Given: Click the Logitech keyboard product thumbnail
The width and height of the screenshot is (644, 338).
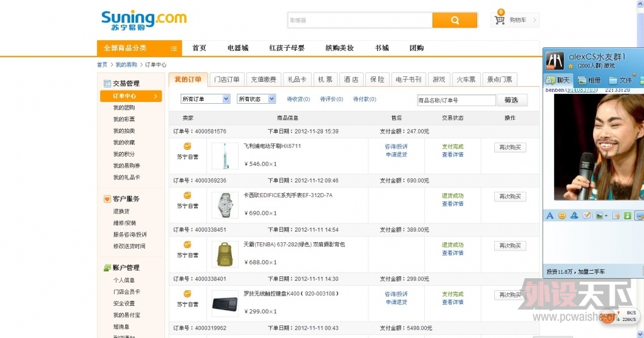Looking at the screenshot, I should coord(225,304).
